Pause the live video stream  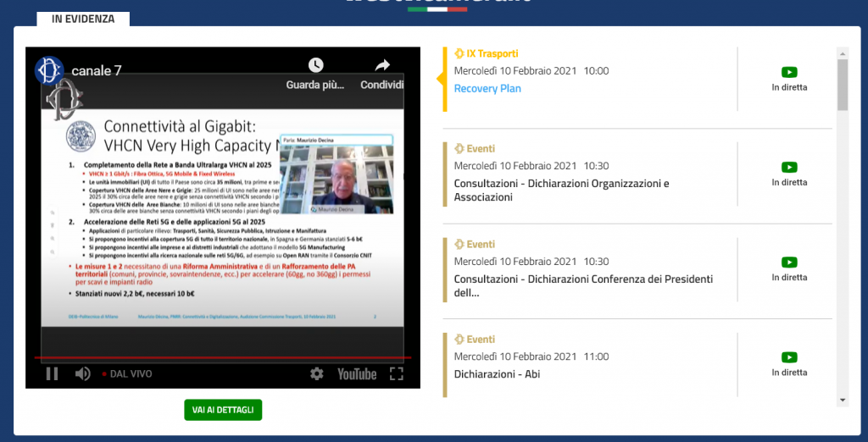pyautogui.click(x=52, y=374)
